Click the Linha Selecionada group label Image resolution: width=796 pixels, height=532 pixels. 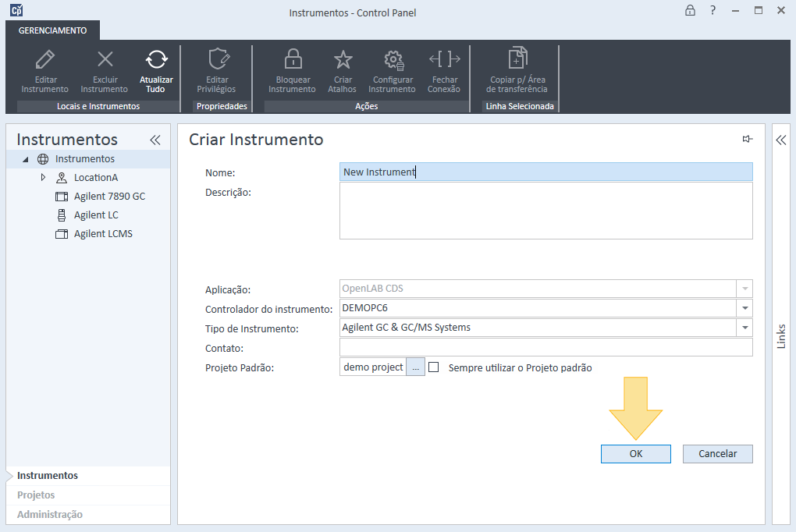520,106
